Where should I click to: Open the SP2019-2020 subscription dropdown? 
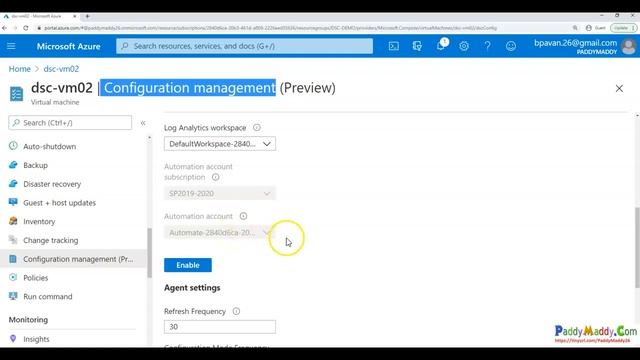[220, 193]
